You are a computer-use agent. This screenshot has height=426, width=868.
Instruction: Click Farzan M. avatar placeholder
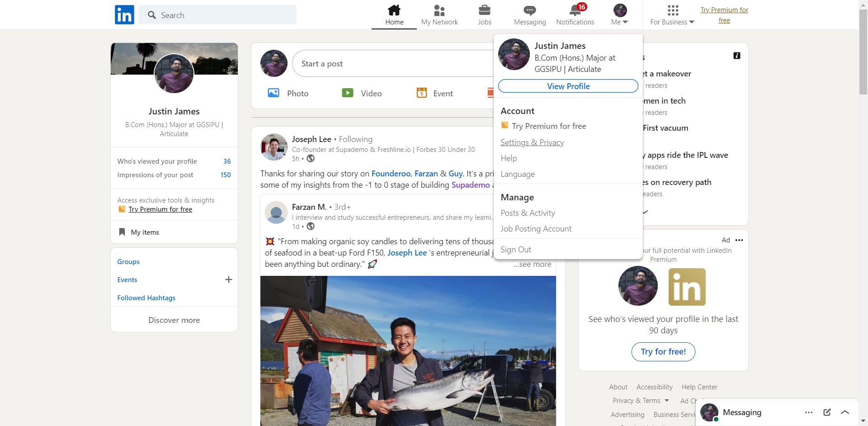pyautogui.click(x=276, y=213)
